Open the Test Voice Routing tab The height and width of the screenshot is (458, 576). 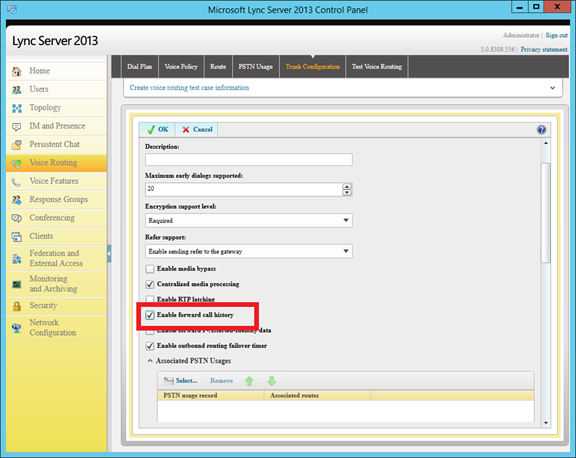pos(377,66)
